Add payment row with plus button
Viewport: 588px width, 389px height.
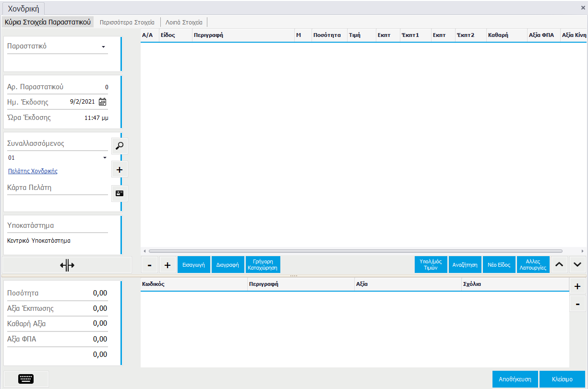[577, 286]
